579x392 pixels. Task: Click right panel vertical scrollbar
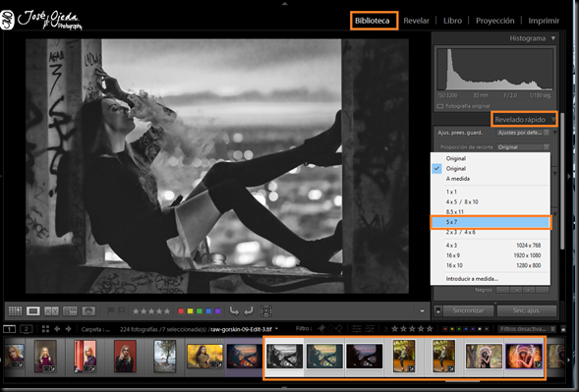562,181
